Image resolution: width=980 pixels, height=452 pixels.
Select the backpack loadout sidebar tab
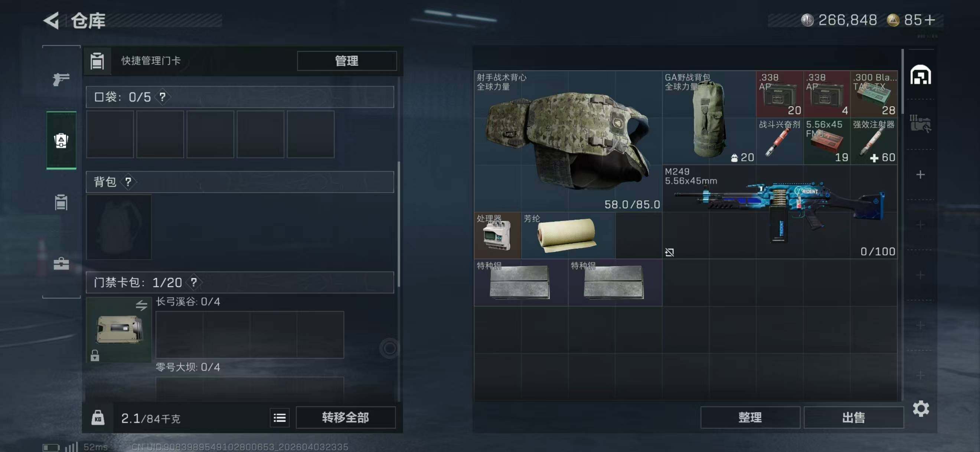coord(61,141)
